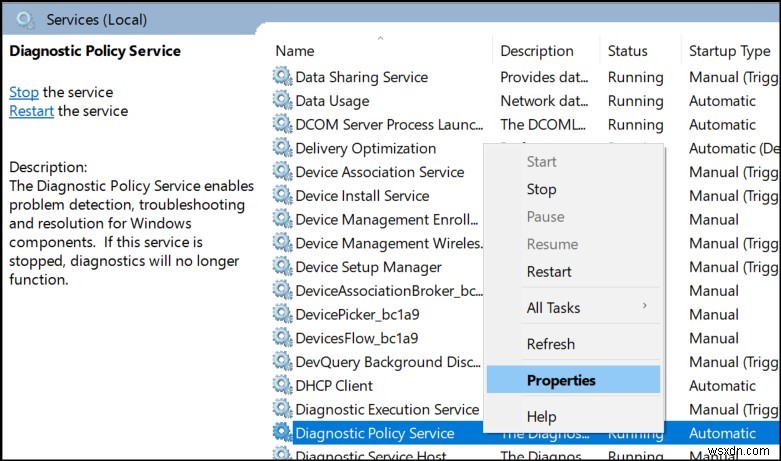The height and width of the screenshot is (461, 781).
Task: Expand the All Tasks submenu arrow
Action: pyautogui.click(x=644, y=306)
